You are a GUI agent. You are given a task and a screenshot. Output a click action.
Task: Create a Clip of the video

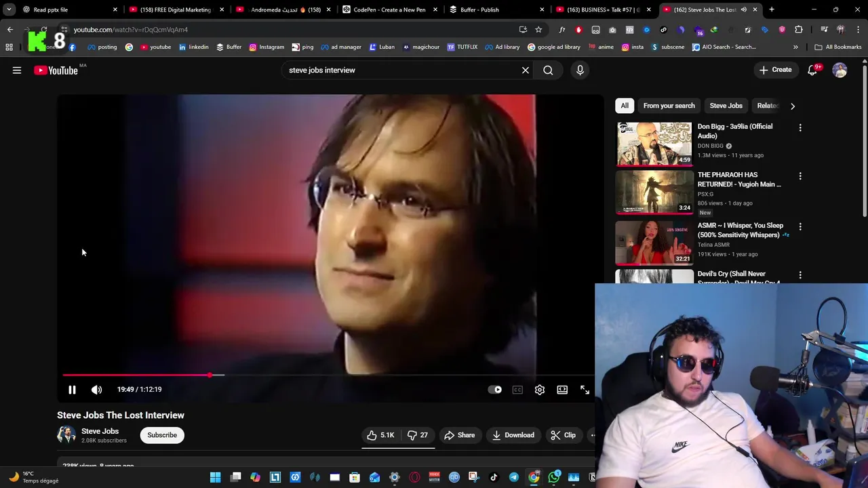tap(563, 435)
